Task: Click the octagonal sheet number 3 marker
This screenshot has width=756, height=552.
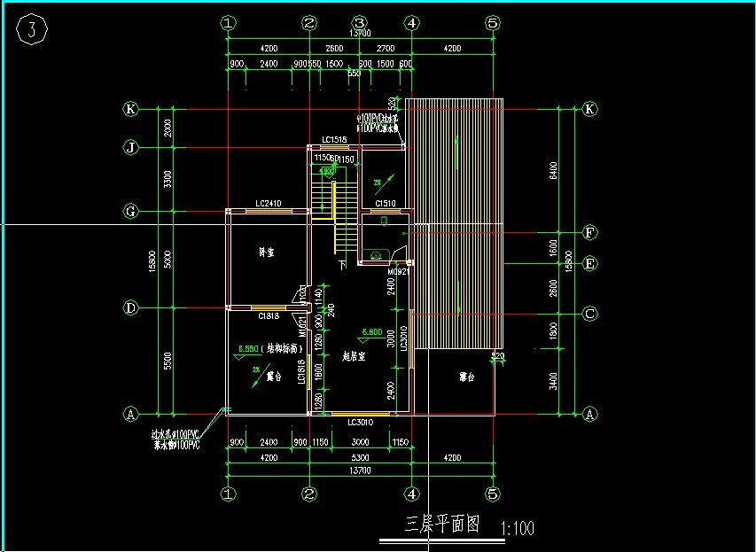Action: (32, 30)
